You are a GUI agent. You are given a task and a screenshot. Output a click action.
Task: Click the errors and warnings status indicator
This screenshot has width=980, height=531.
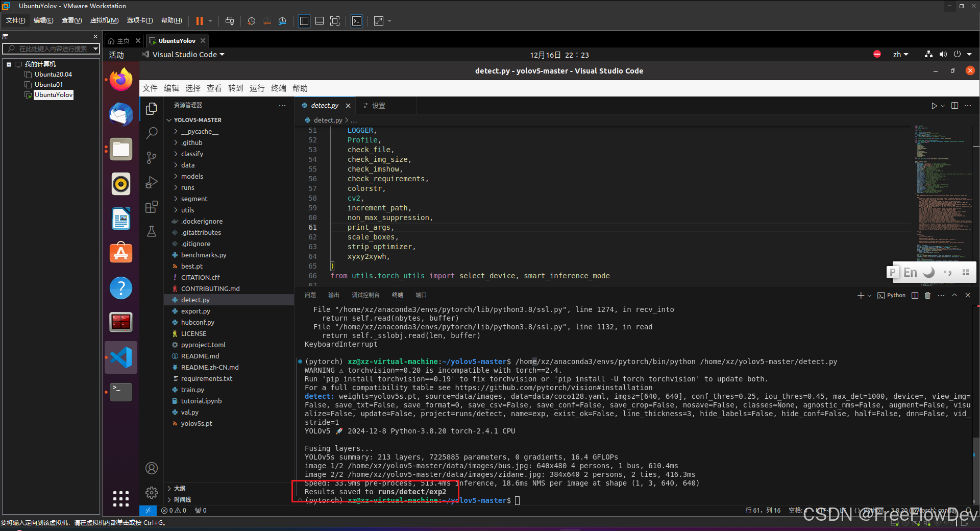tap(174, 510)
